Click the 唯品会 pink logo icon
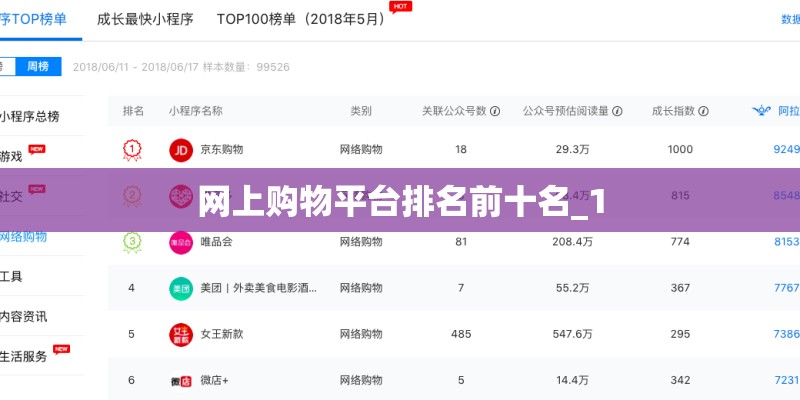This screenshot has height=400, width=800. pos(181,242)
